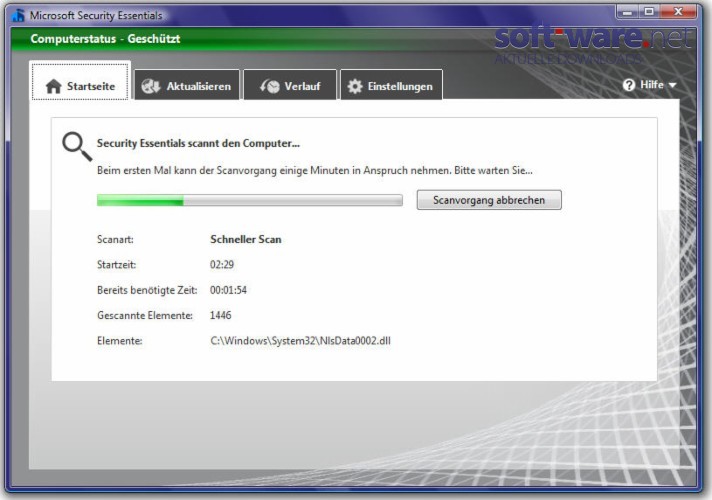Click the Hilfe question mark icon

629,85
